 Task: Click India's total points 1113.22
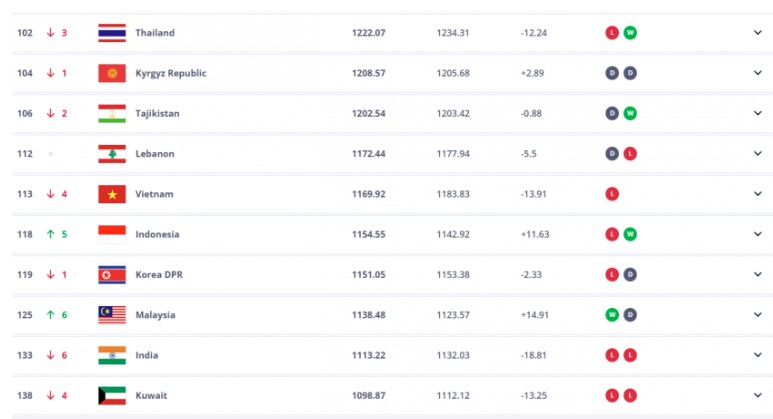pos(368,355)
